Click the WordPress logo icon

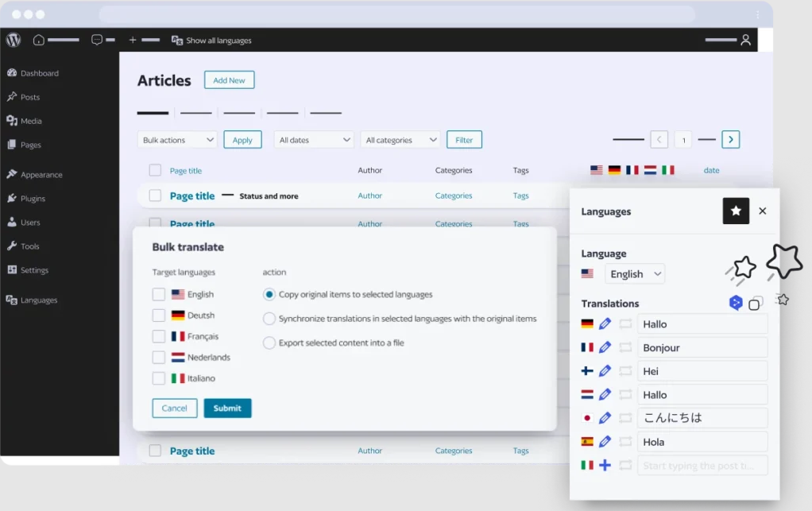point(14,40)
